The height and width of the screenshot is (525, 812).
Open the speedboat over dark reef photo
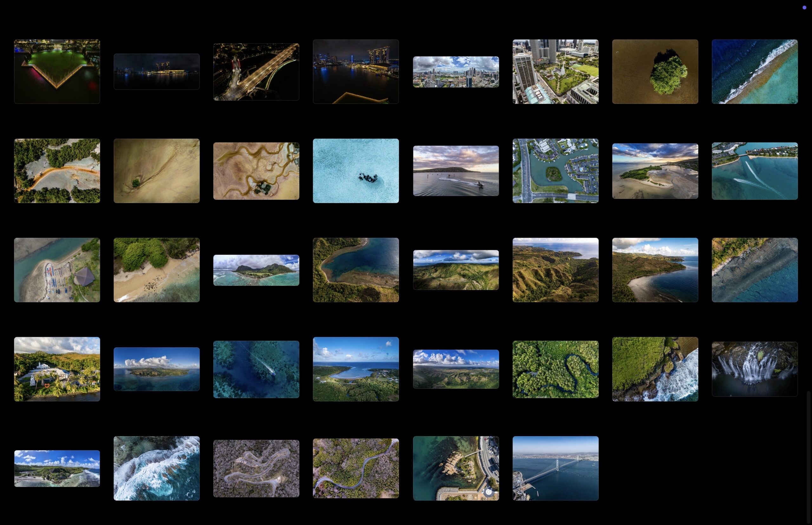[256, 369]
